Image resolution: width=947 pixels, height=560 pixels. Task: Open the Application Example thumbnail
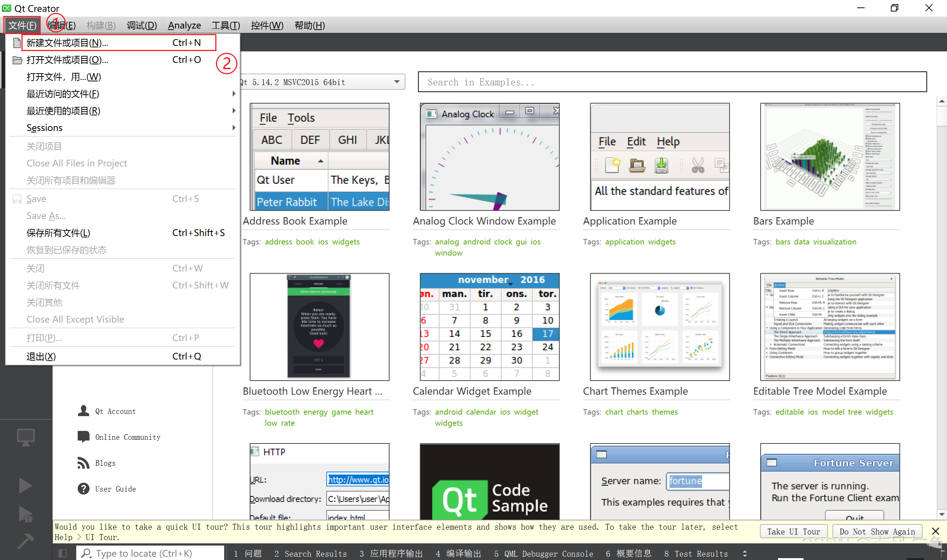pos(660,156)
